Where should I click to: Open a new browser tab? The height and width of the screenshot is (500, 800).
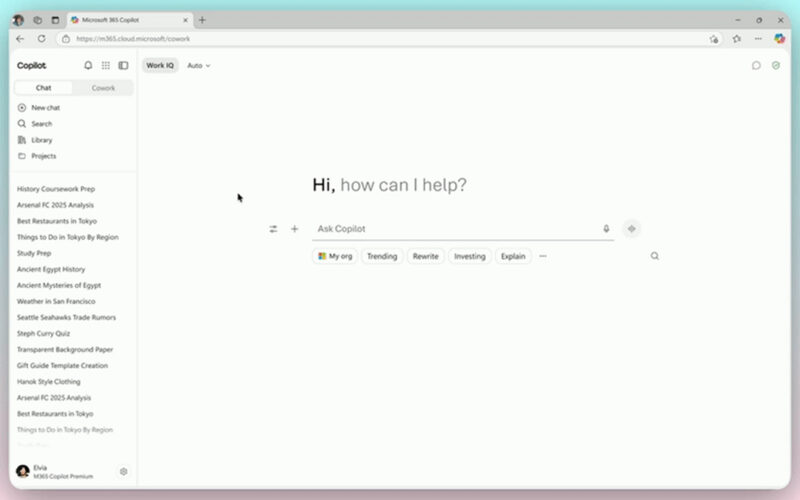[202, 20]
